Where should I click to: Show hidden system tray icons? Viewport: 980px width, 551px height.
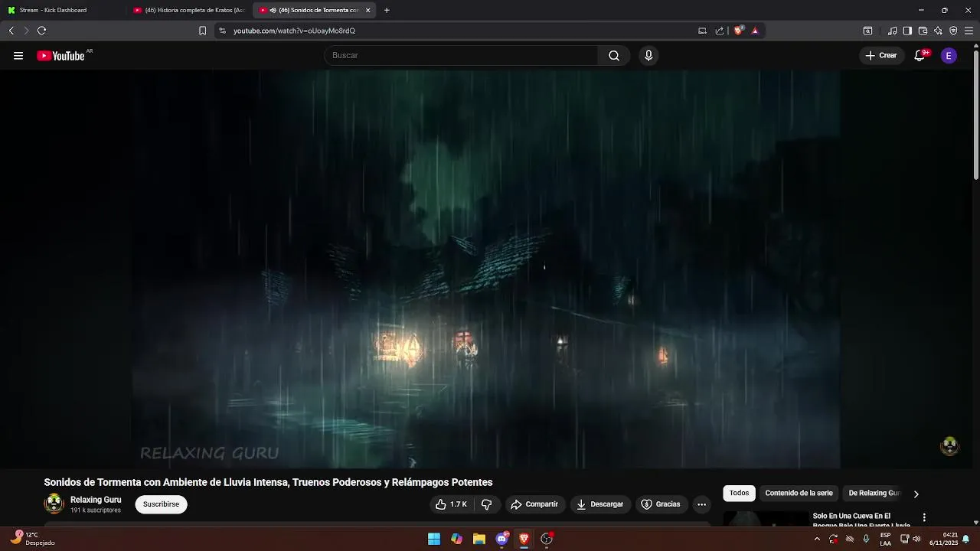pos(817,539)
